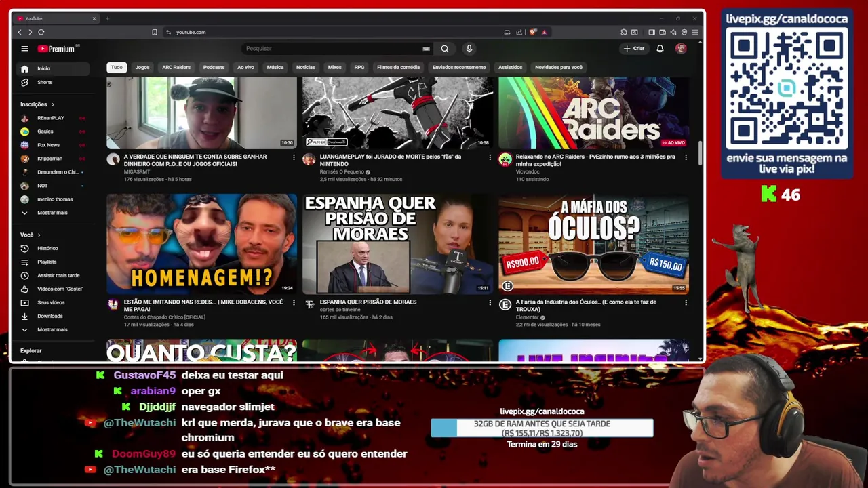The image size is (868, 488).
Task: Open options for LUANGAMEPLAY video
Action: pyautogui.click(x=490, y=157)
